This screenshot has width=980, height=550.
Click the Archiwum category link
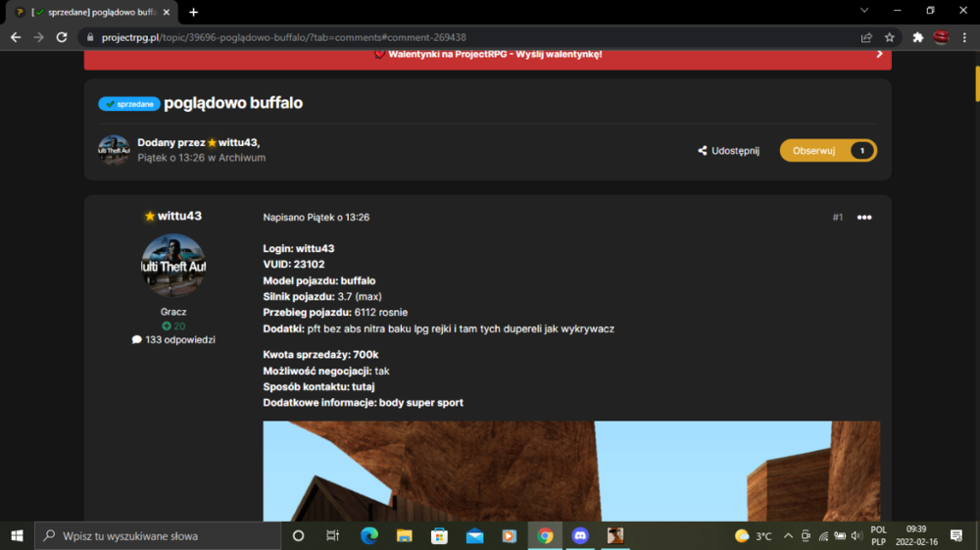[x=242, y=158]
